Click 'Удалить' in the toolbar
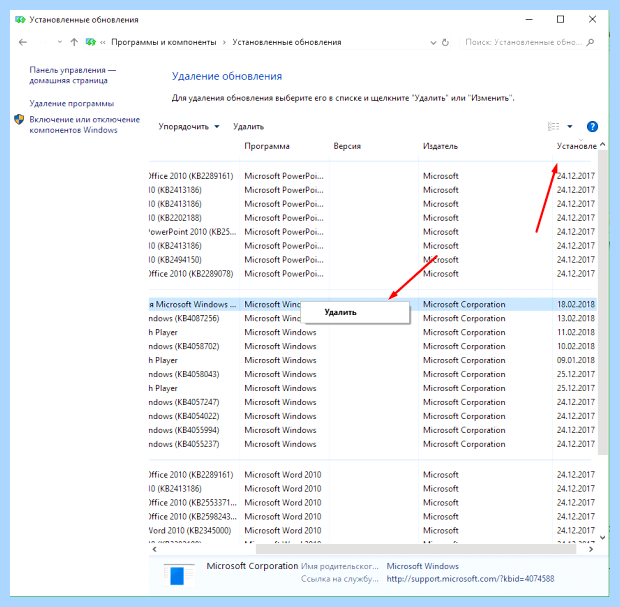The width and height of the screenshot is (620, 607). click(x=248, y=127)
